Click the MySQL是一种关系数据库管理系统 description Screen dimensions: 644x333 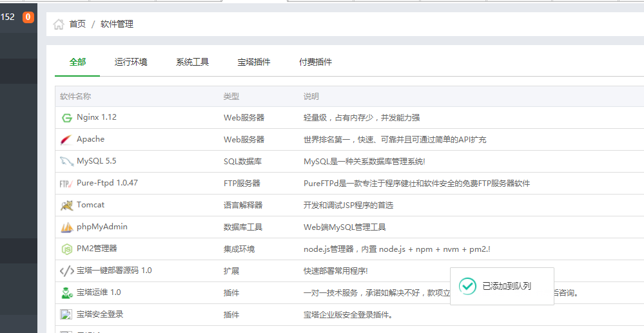point(364,162)
